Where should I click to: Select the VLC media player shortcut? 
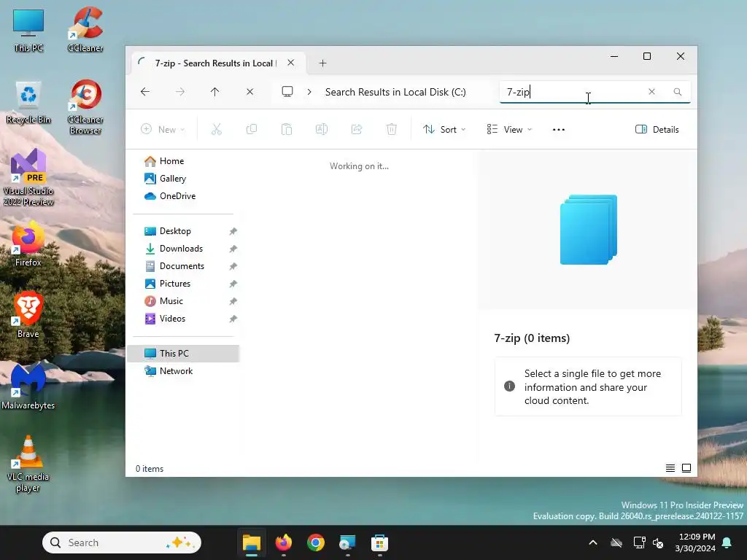point(28,463)
